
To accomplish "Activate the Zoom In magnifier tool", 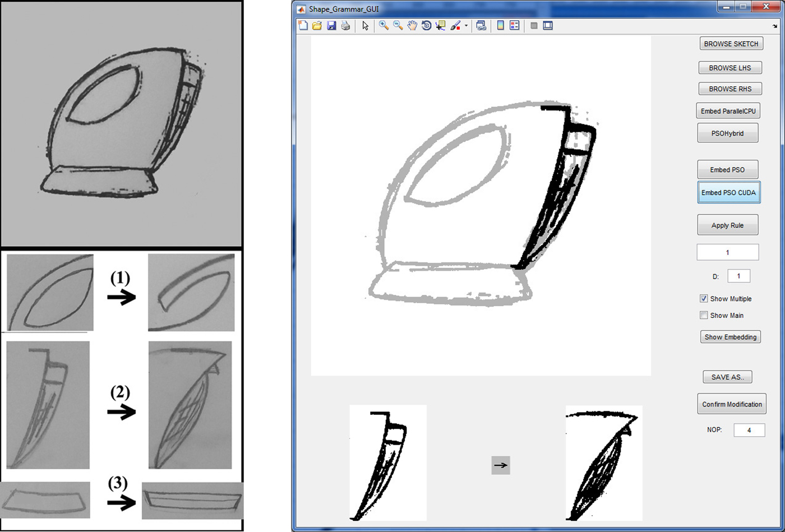I will [x=384, y=25].
